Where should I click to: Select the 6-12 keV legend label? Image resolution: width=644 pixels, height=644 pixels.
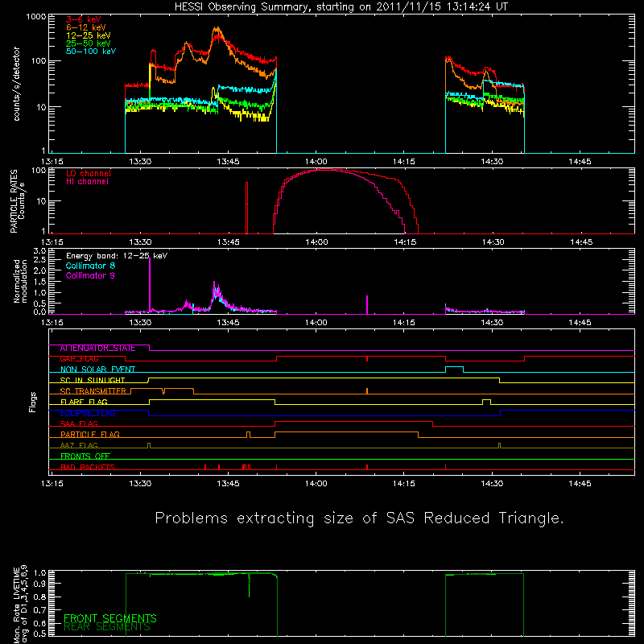[x=86, y=27]
